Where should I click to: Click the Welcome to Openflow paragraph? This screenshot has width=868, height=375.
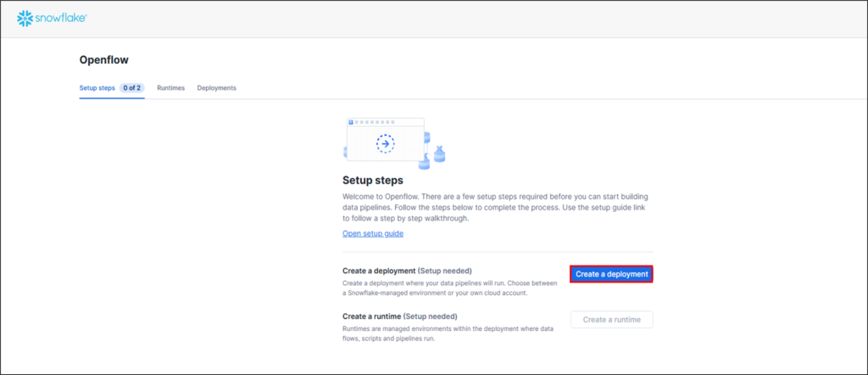click(x=495, y=208)
